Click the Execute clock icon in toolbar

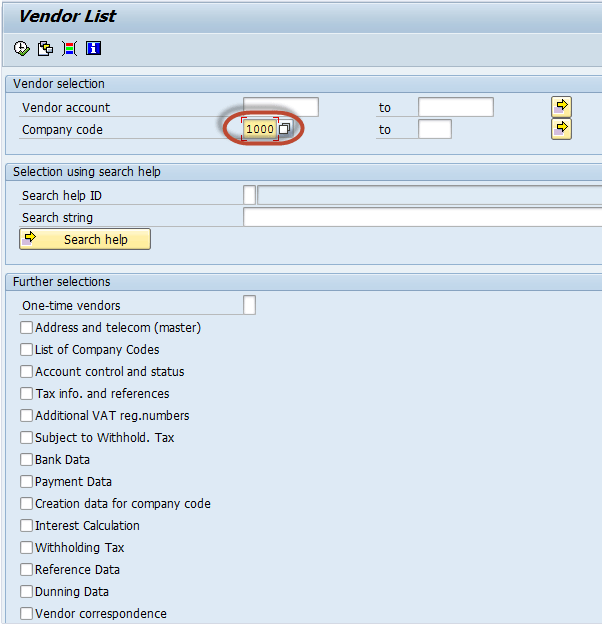tap(22, 48)
